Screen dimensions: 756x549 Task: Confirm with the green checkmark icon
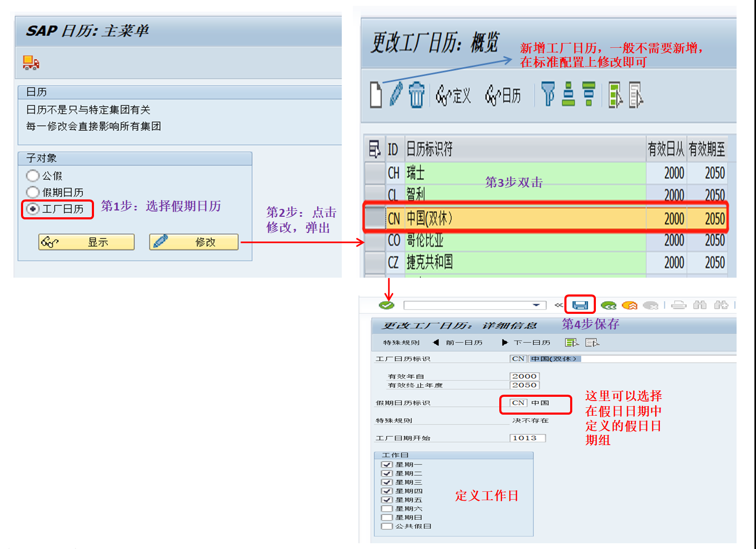(386, 304)
